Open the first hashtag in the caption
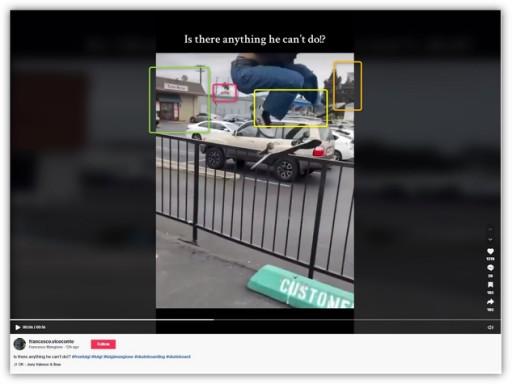This screenshot has width=512, height=384. 81,357
